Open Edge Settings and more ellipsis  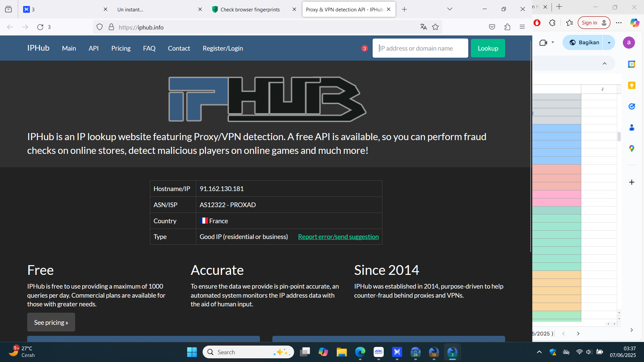[x=619, y=23]
